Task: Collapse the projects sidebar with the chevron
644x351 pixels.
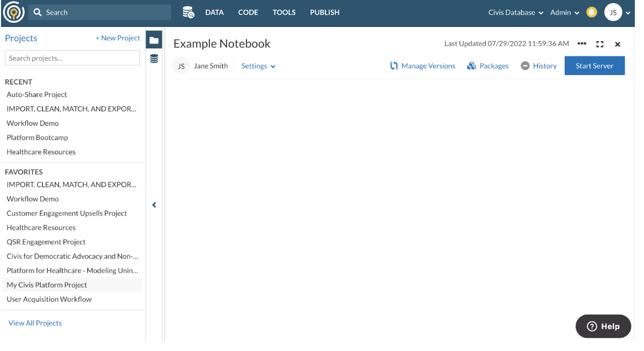Action: [x=154, y=205]
